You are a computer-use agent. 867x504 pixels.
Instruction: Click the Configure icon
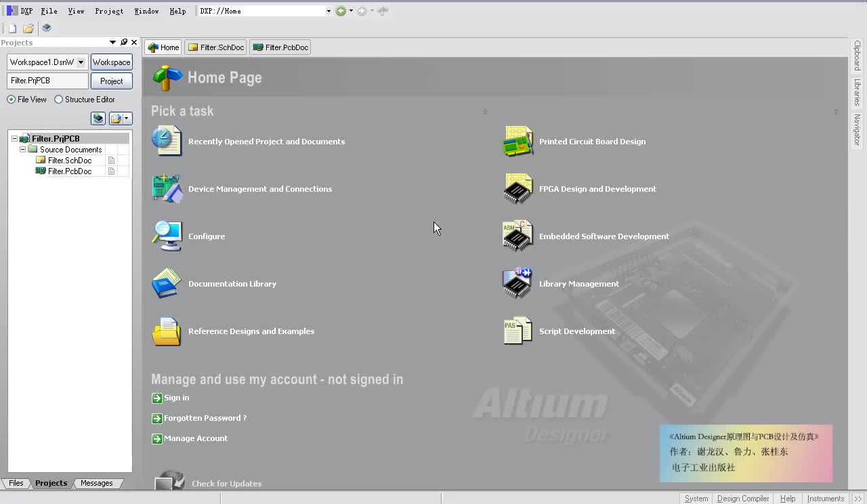click(167, 236)
